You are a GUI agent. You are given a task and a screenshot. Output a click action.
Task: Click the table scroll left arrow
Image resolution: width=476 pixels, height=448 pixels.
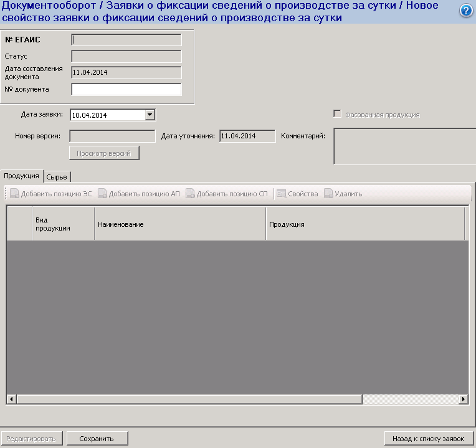[12, 399]
